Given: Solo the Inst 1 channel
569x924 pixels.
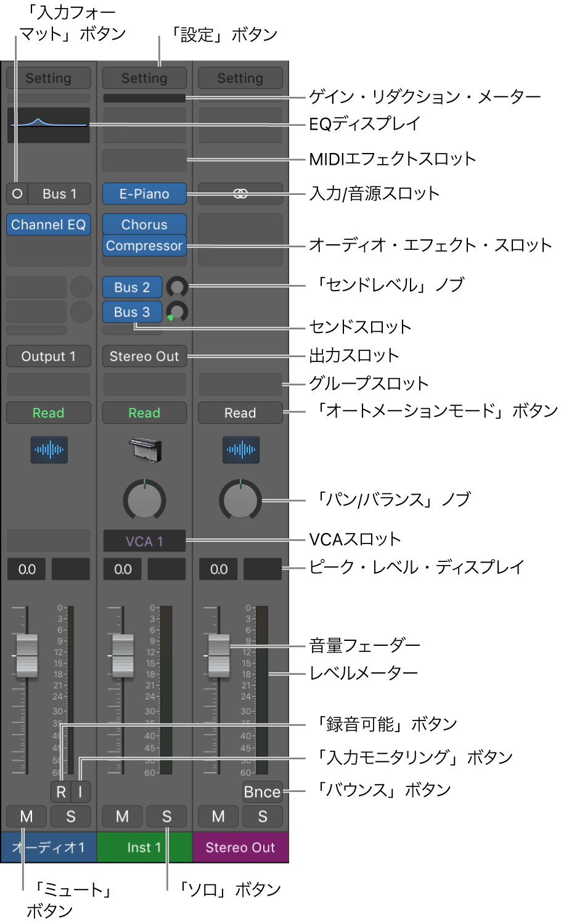Looking at the screenshot, I should pos(166,817).
